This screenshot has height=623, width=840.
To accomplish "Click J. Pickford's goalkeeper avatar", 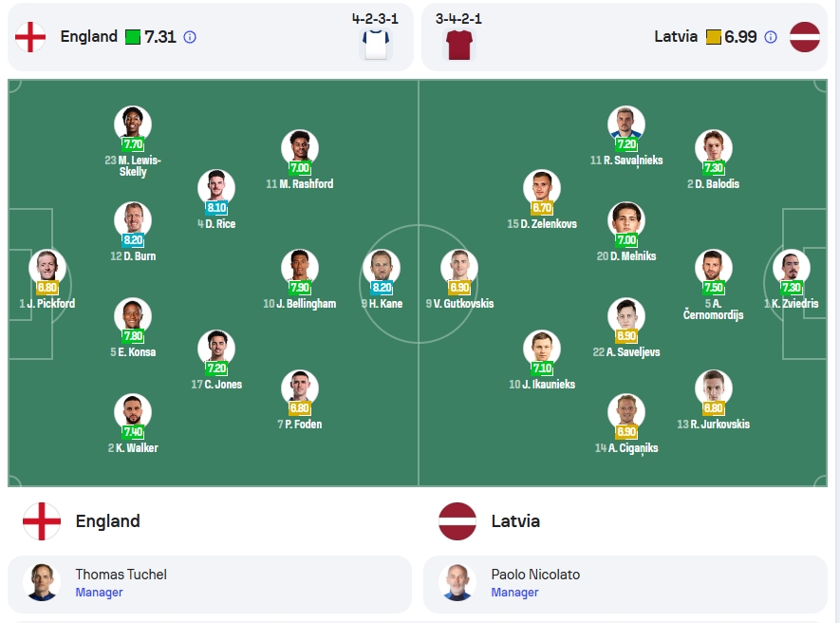I will click(47, 267).
